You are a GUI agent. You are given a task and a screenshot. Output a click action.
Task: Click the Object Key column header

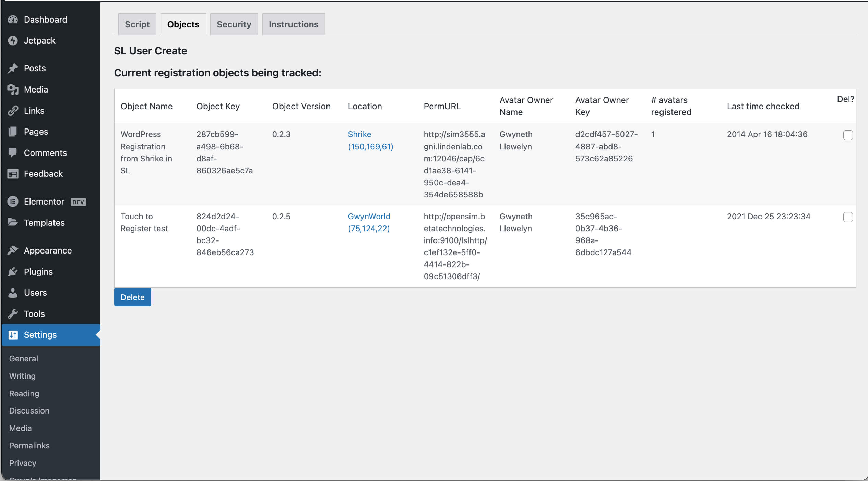point(218,106)
